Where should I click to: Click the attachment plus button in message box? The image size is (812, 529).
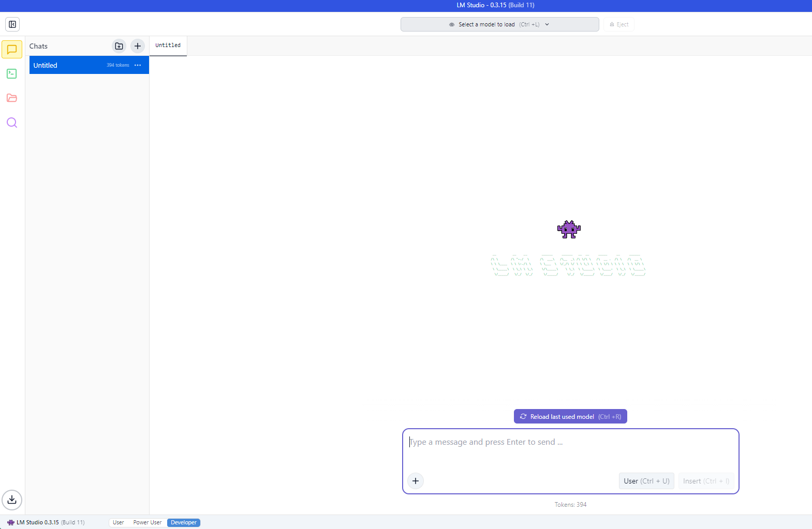416,481
